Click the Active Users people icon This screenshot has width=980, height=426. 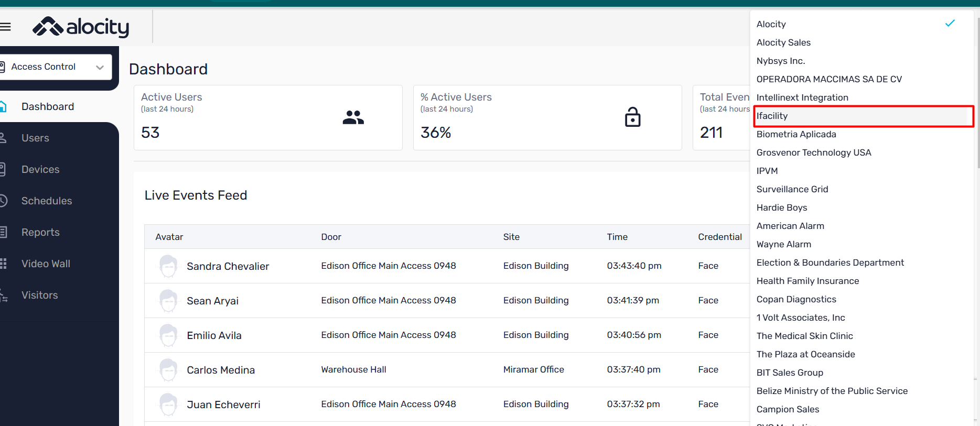pos(353,117)
